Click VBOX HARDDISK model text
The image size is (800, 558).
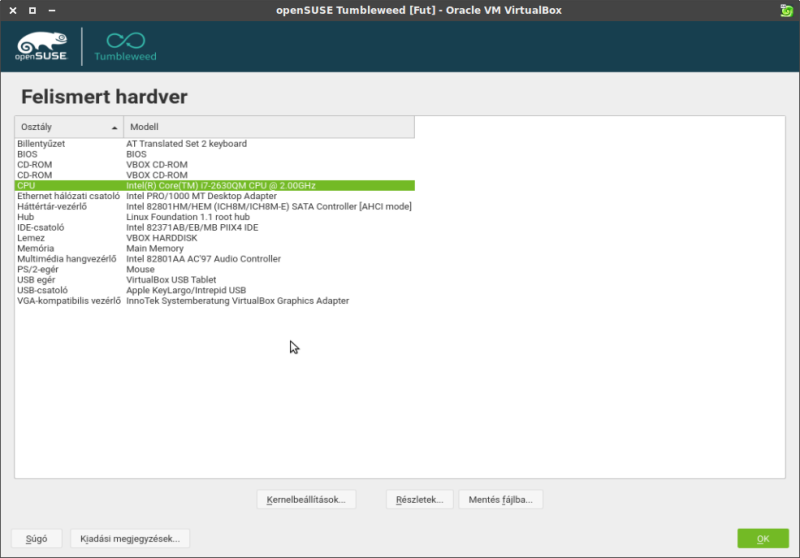162,238
